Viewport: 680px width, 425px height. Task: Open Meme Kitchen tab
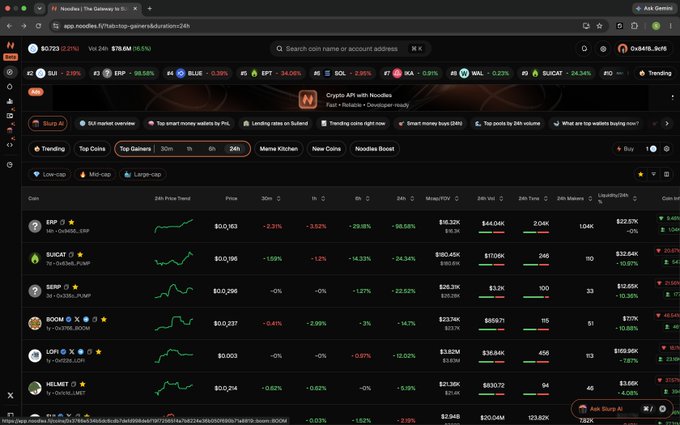(278, 149)
